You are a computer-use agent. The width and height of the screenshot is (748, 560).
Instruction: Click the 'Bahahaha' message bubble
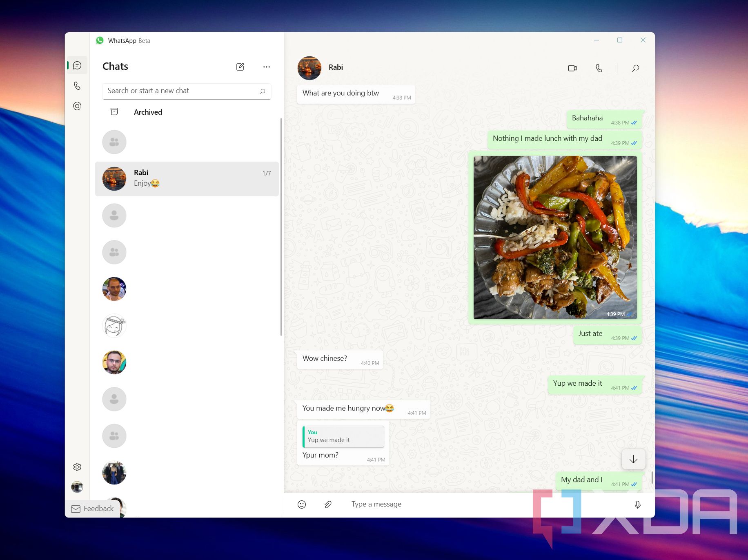click(x=604, y=120)
